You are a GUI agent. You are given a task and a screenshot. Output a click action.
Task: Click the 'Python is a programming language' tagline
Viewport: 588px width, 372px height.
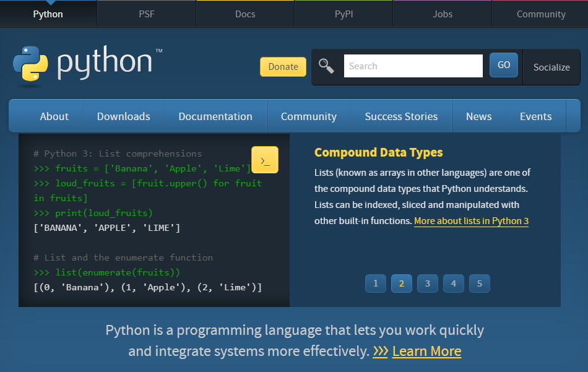[295, 340]
